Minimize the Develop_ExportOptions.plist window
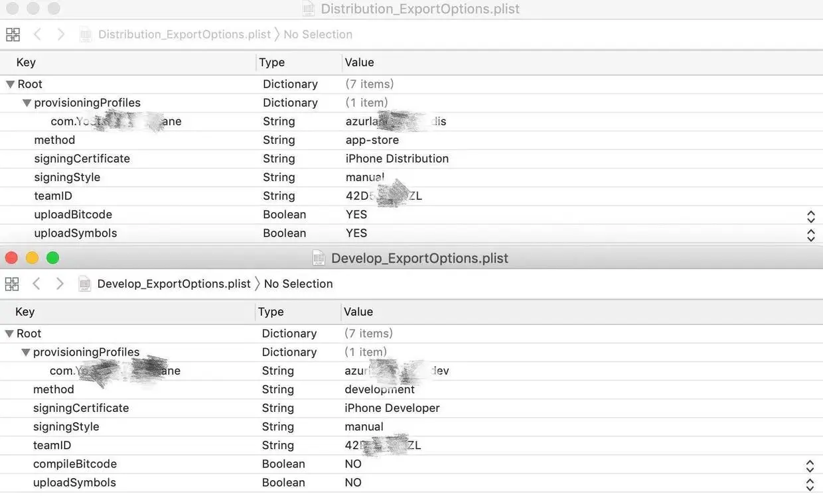The height and width of the screenshot is (504, 823). click(32, 258)
